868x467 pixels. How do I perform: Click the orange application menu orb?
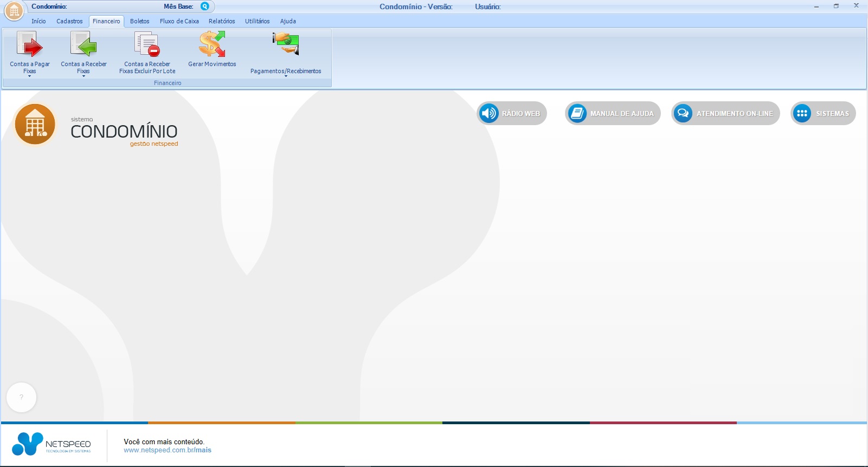pyautogui.click(x=14, y=10)
